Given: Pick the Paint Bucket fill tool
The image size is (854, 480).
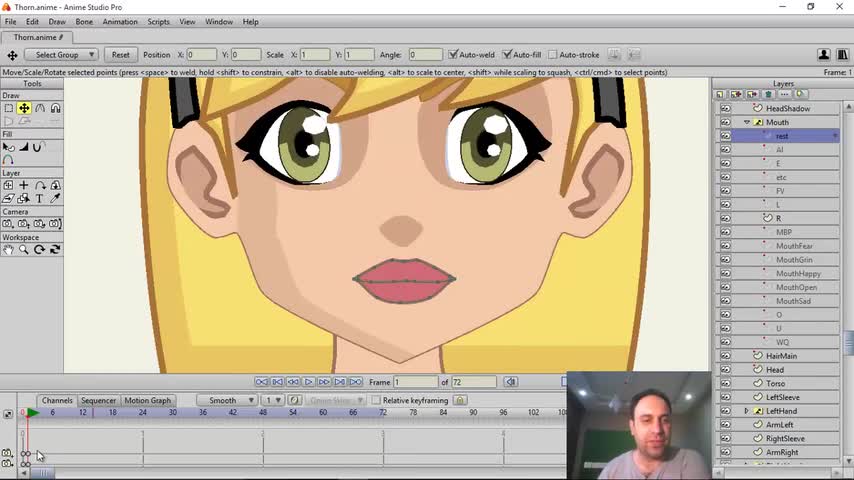Looking at the screenshot, I should (x=8, y=147).
